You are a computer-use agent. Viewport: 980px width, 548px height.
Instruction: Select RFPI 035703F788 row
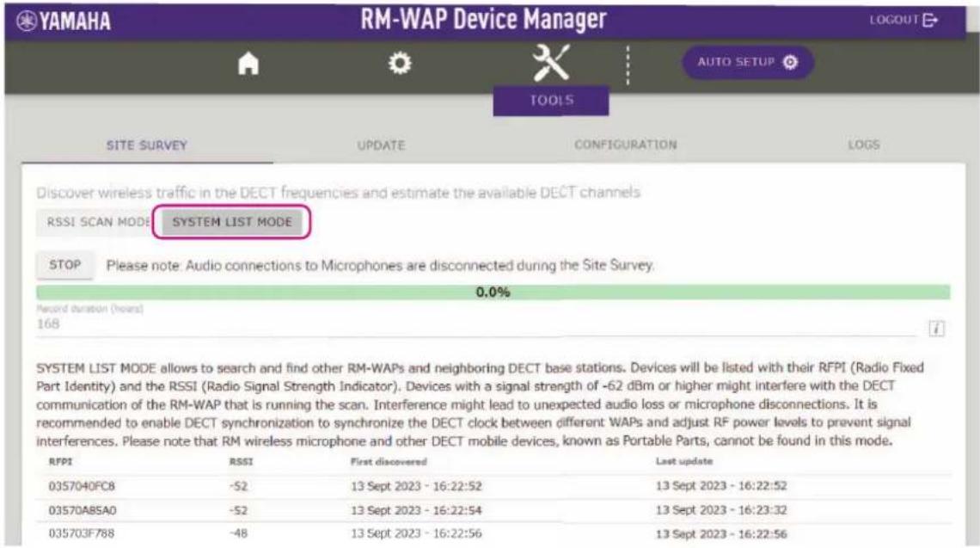(x=493, y=533)
